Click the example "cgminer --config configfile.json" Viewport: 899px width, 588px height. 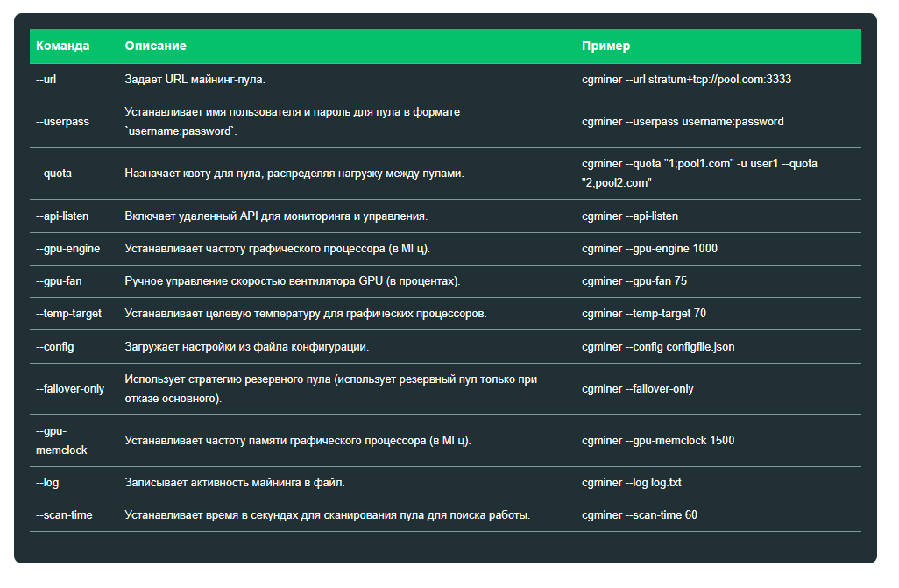(658, 347)
